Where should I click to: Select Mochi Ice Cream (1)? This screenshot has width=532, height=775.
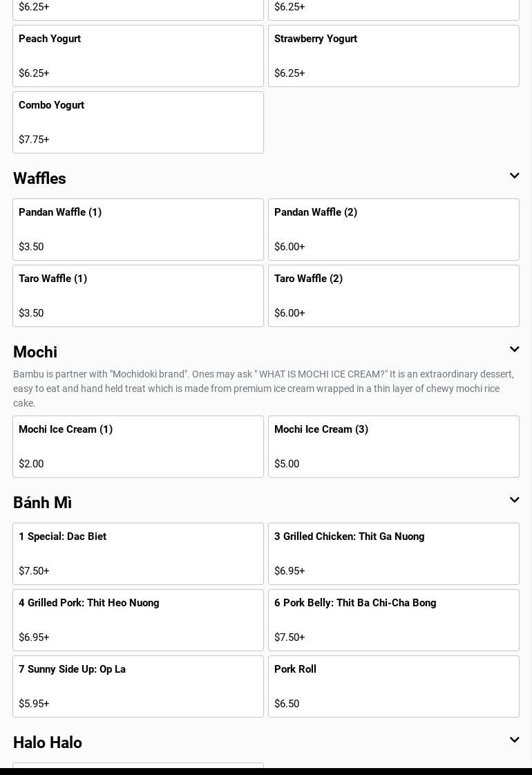138,447
